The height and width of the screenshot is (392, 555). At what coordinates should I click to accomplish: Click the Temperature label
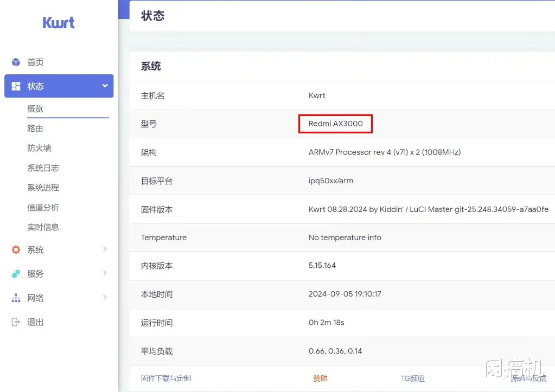pyautogui.click(x=163, y=237)
